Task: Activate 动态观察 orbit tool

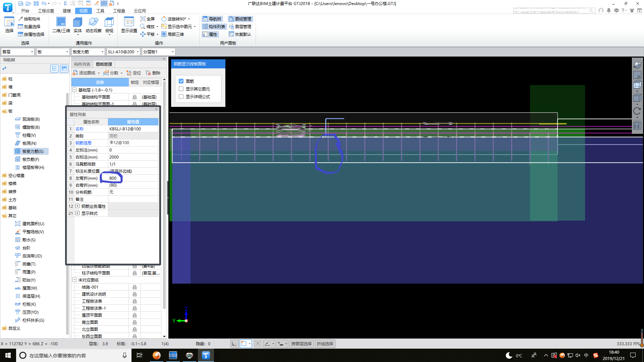Action: pos(94,25)
